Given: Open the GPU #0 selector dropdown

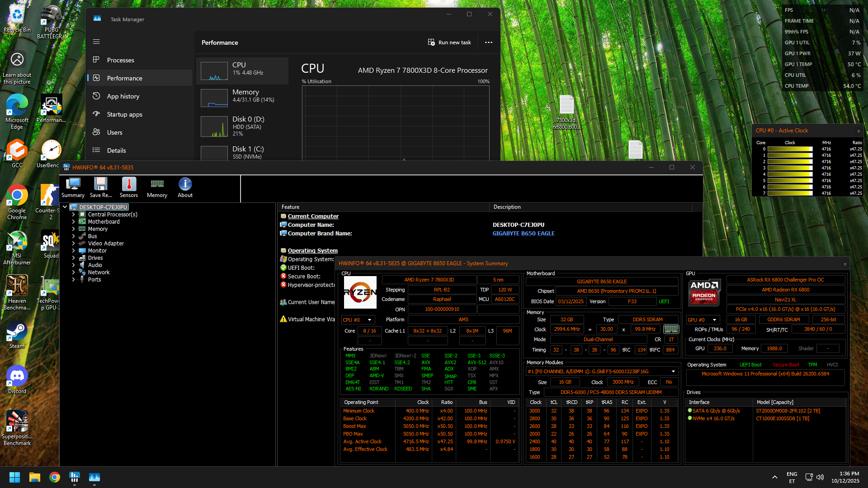Looking at the screenshot, I should click(x=702, y=320).
